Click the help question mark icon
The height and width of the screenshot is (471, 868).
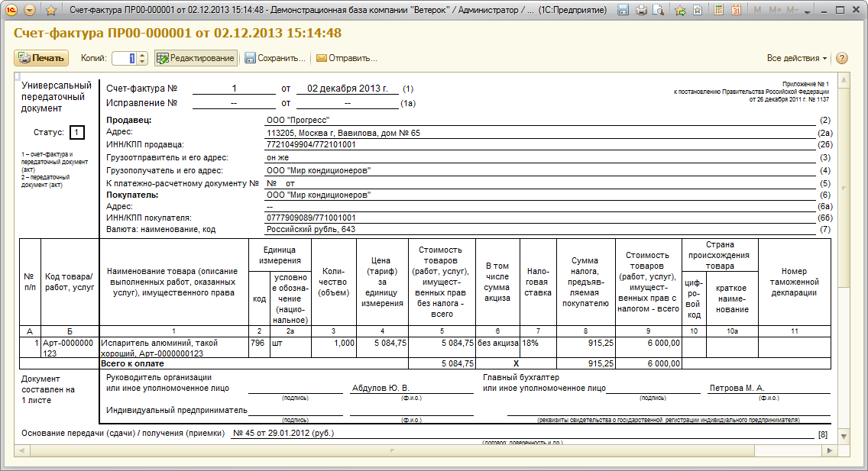click(842, 58)
